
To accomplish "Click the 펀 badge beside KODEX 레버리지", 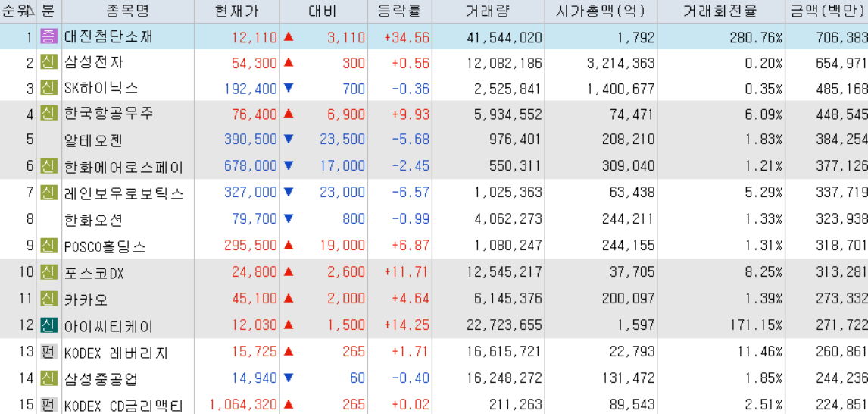I will (48, 351).
